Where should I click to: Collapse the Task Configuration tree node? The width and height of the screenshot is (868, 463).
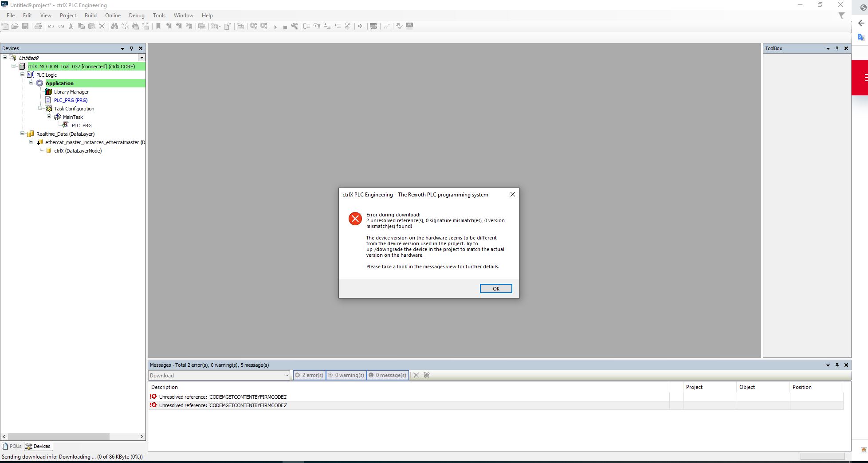click(x=40, y=108)
